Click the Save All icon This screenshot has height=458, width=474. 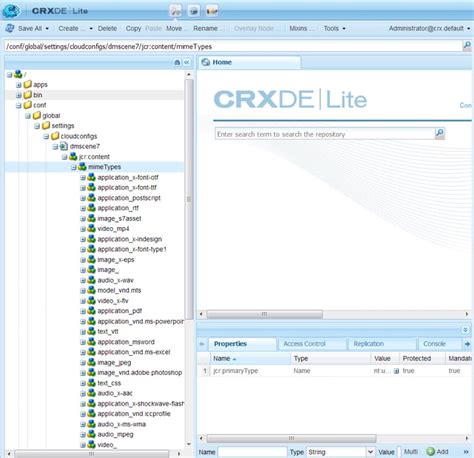click(10, 28)
